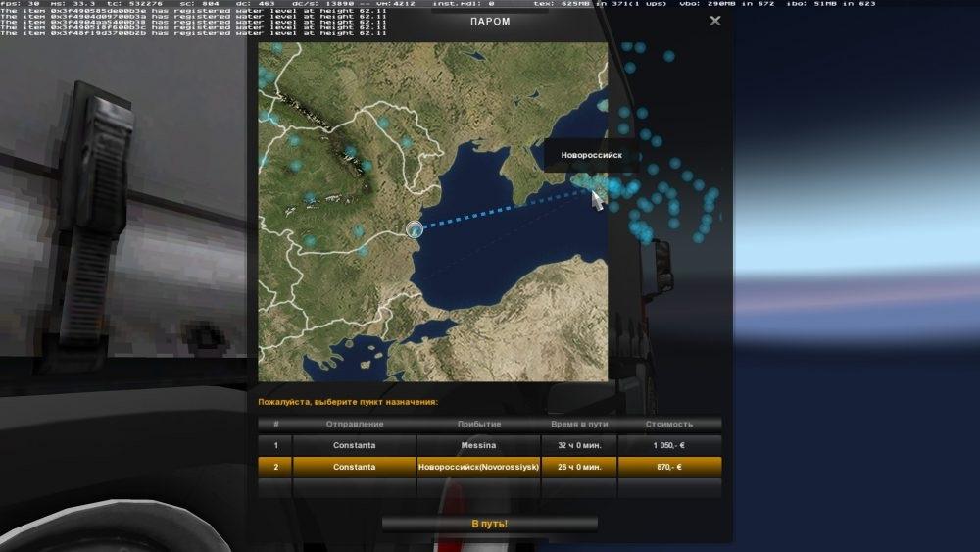Click the «Прибытие» column header
The height and width of the screenshot is (552, 980).
[478, 424]
